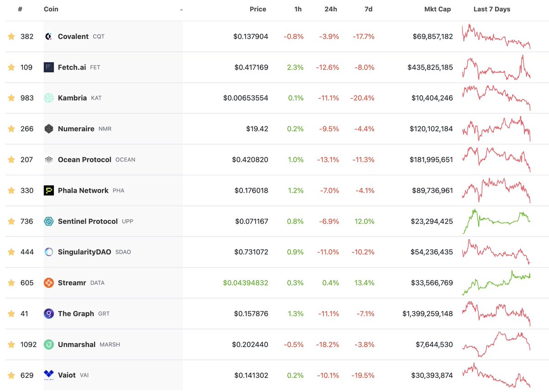
Task: Open the Kambria coin link
Action: tap(72, 98)
